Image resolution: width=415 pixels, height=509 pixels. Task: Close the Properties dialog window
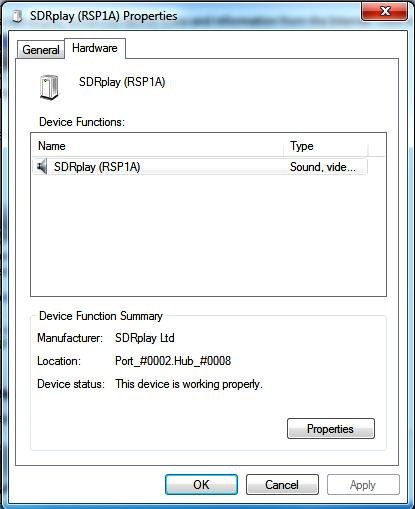click(384, 12)
